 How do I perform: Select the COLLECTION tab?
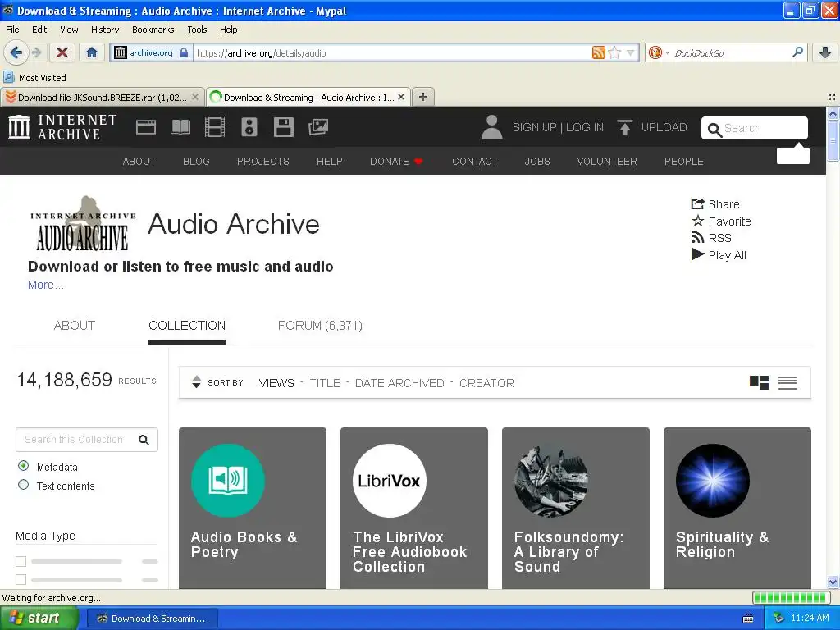pyautogui.click(x=187, y=325)
